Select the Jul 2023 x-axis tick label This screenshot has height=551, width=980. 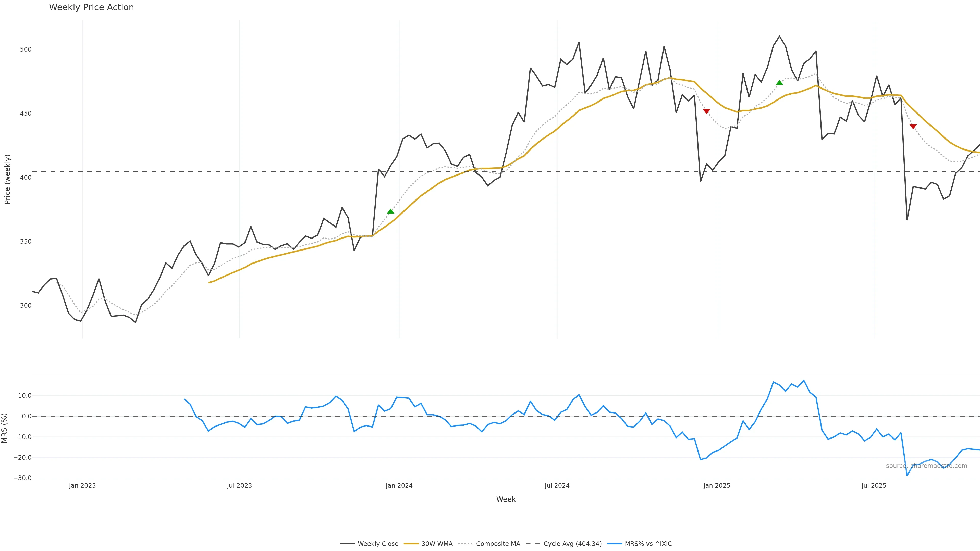point(239,486)
